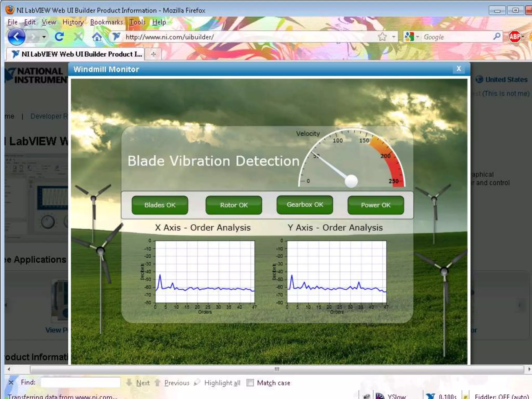Open the Bookmarks menu
The height and width of the screenshot is (399, 532).
coord(106,22)
